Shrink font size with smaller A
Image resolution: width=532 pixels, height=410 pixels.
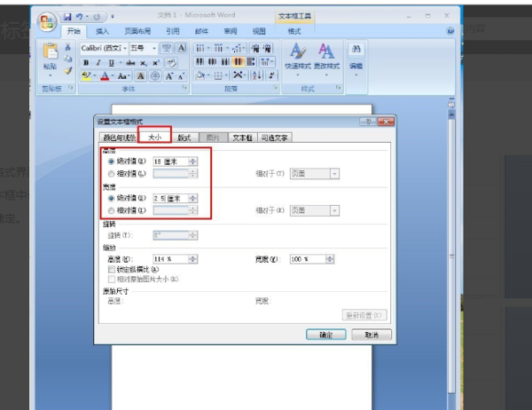pyautogui.click(x=181, y=76)
